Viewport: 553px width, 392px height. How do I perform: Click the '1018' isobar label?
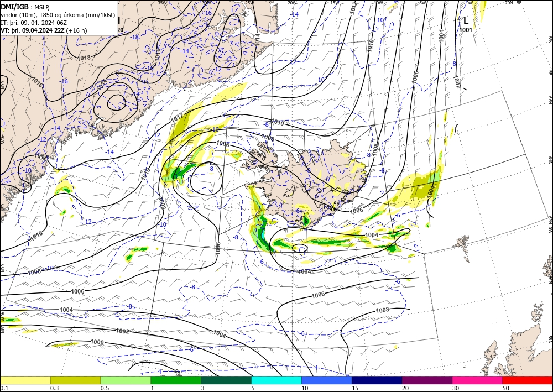[84, 58]
